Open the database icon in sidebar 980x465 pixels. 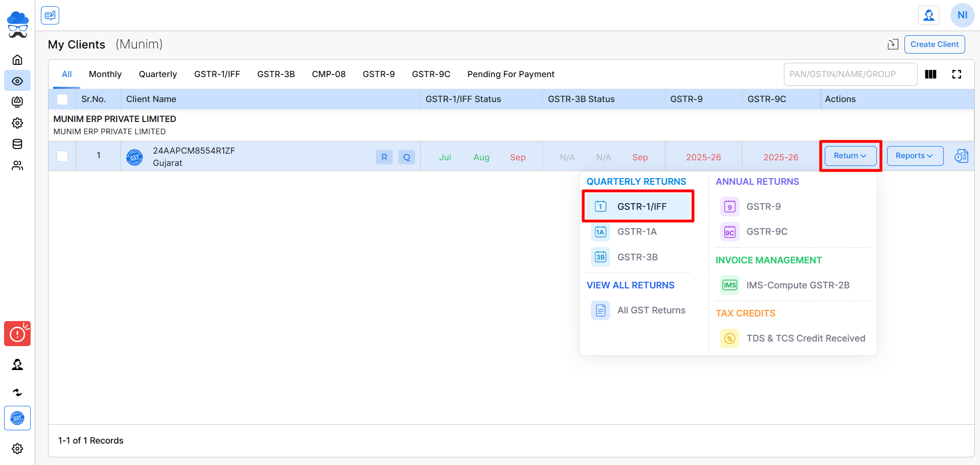[17, 144]
